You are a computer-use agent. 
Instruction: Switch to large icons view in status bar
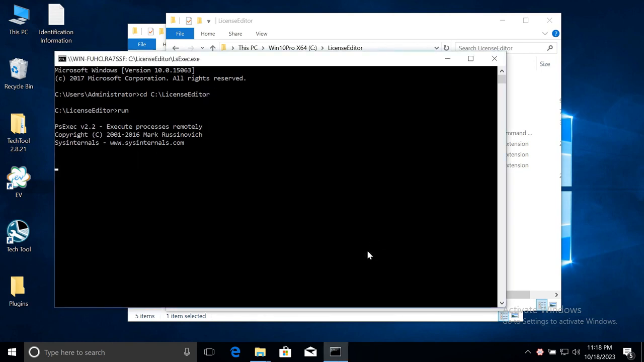coord(514,316)
